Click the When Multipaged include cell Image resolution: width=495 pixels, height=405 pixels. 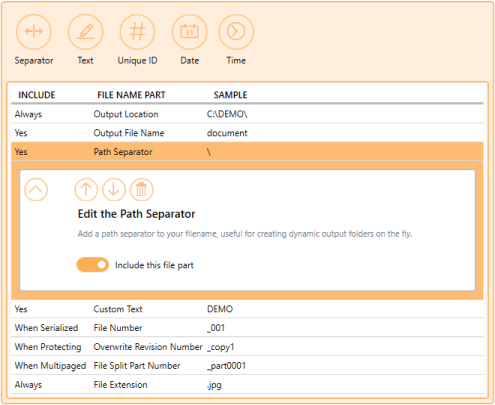pyautogui.click(x=50, y=366)
